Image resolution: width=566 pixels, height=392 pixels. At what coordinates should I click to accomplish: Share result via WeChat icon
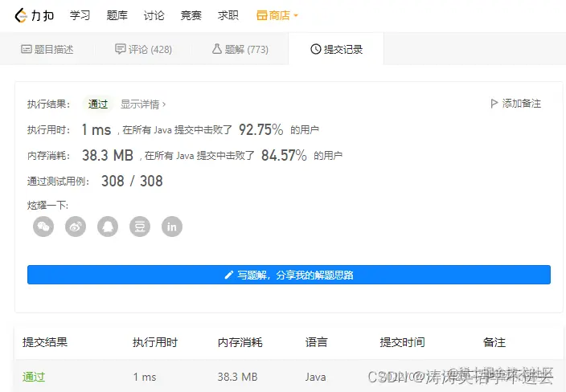click(x=43, y=227)
